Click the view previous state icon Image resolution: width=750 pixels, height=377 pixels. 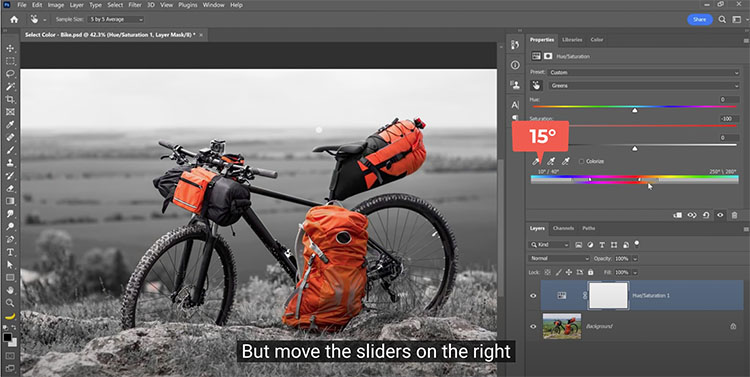(x=692, y=215)
